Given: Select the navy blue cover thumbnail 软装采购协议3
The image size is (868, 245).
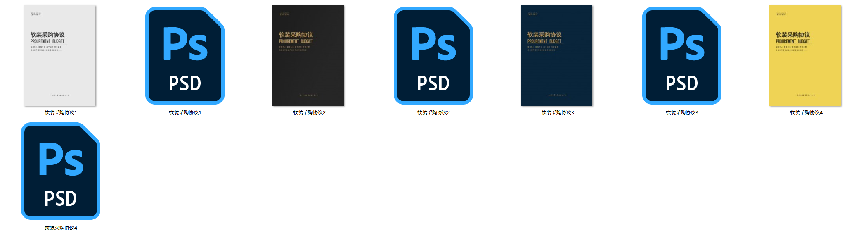Looking at the screenshot, I should tap(557, 55).
